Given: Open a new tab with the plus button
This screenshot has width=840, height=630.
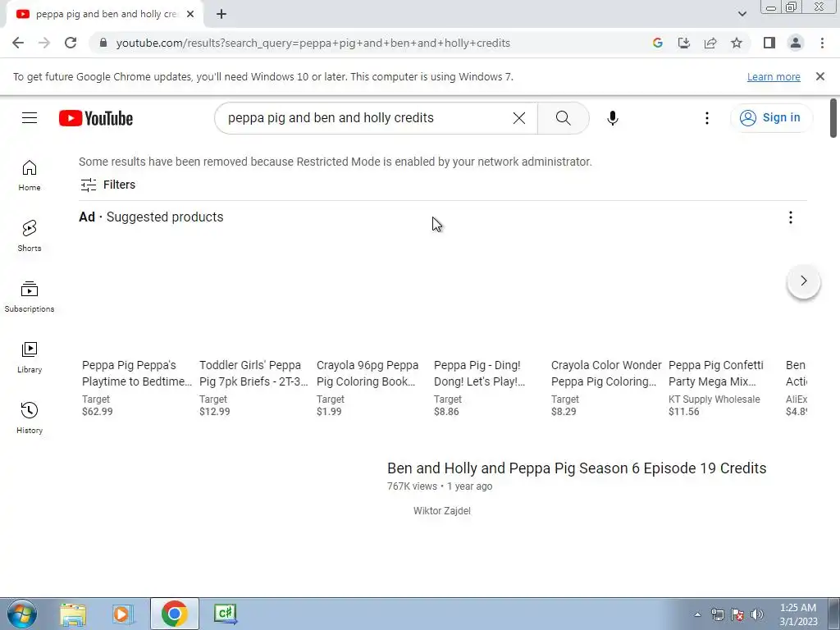Looking at the screenshot, I should click(x=221, y=15).
